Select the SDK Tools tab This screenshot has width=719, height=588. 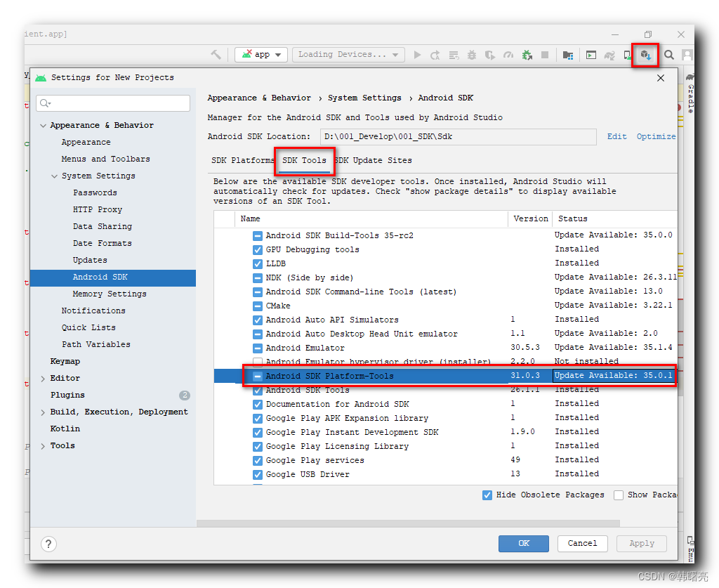click(304, 160)
